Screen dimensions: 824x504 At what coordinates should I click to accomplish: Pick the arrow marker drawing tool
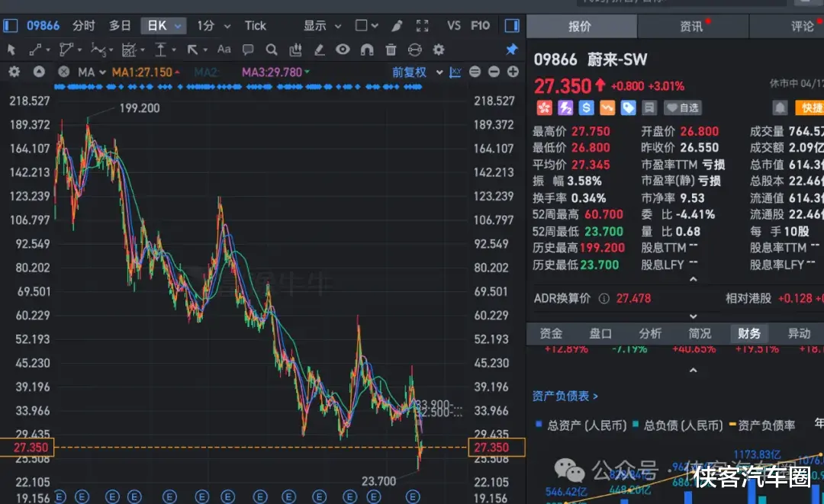(192, 50)
